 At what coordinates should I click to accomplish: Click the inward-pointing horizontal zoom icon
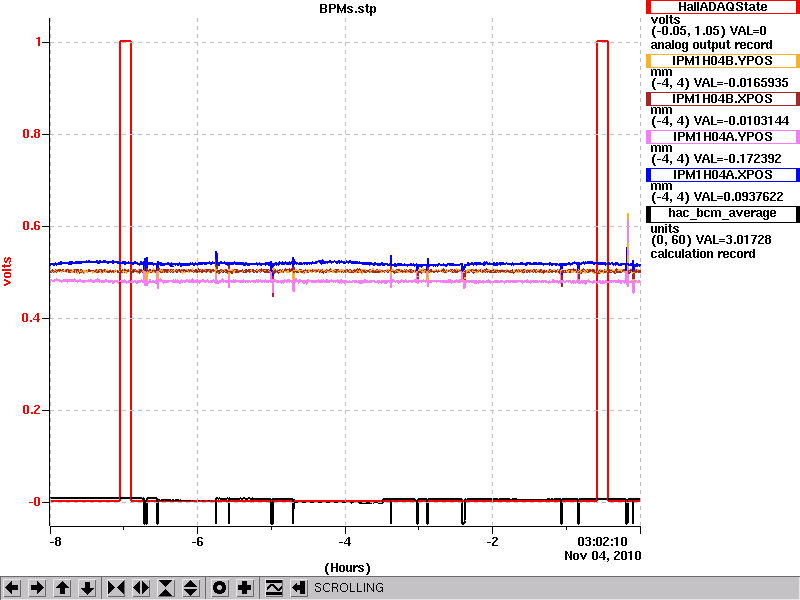pyautogui.click(x=116, y=588)
